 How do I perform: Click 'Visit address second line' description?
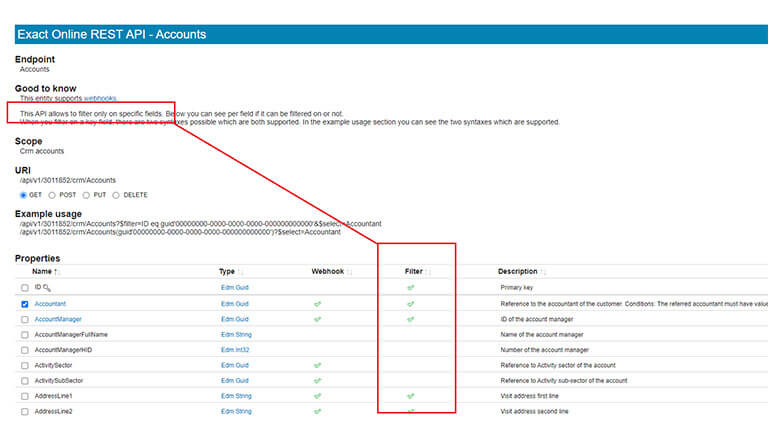pyautogui.click(x=534, y=411)
